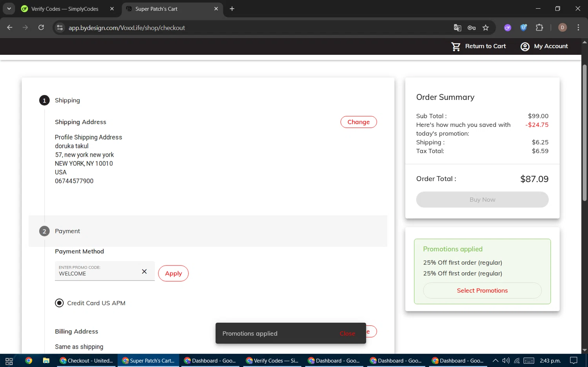Click step 2 Payment heading
This screenshot has height=367, width=588.
pos(67,231)
